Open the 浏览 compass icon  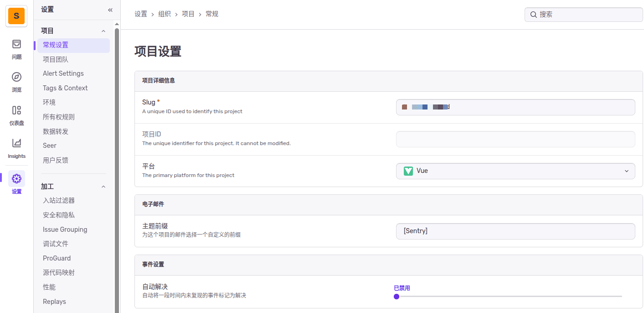[16, 77]
